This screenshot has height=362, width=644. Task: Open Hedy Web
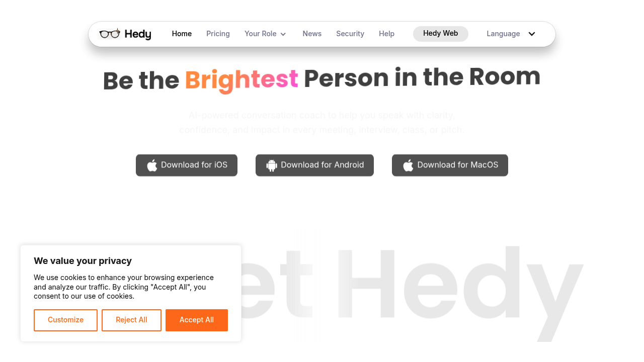click(x=440, y=34)
